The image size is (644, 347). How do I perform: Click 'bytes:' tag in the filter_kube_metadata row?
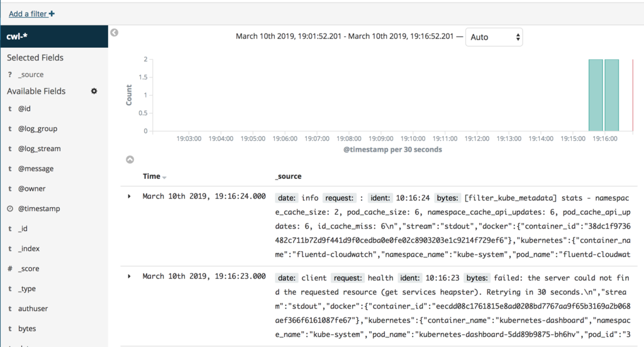click(x=447, y=198)
